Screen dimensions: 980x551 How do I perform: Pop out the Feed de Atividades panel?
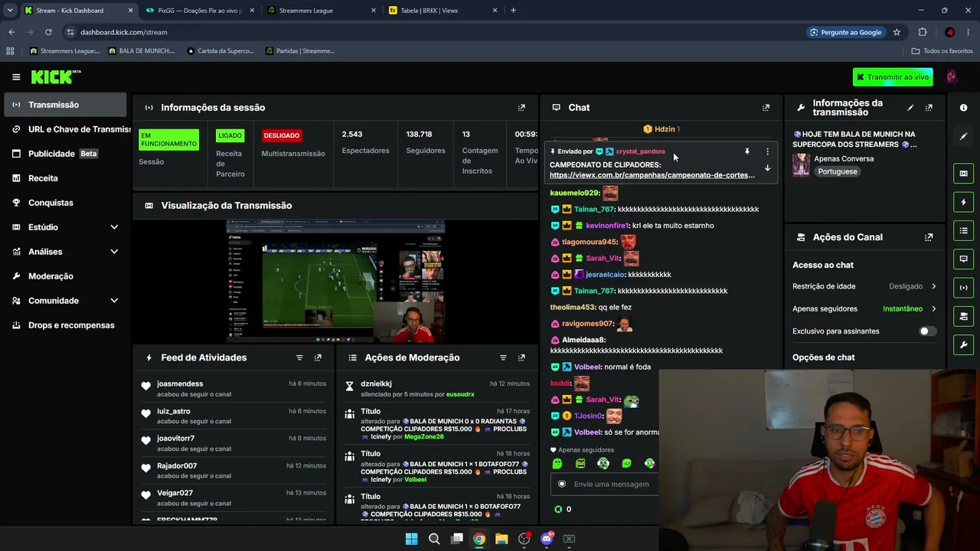[318, 357]
